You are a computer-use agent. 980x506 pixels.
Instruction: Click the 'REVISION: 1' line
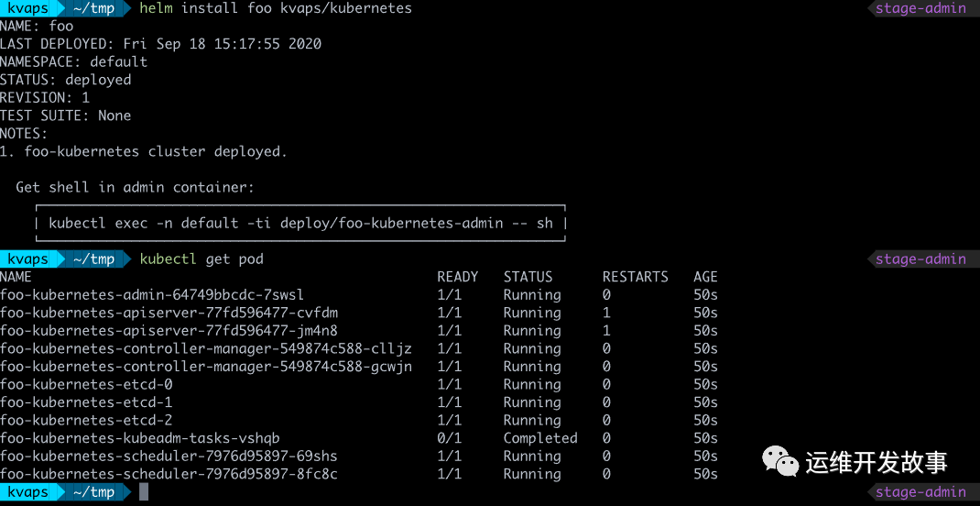45,97
